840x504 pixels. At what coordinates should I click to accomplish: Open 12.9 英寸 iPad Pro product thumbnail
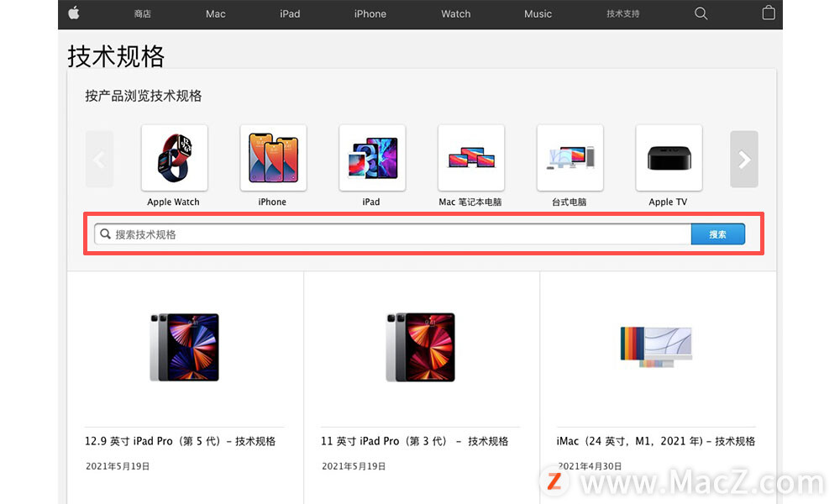tap(185, 347)
